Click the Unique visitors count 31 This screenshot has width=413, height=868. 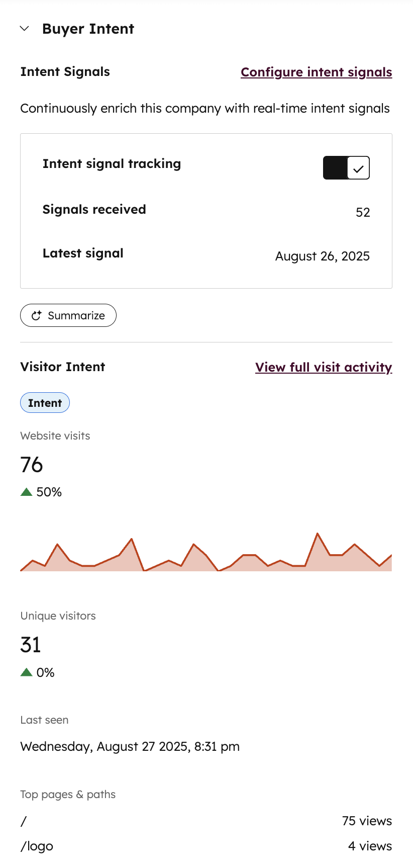[x=31, y=645]
